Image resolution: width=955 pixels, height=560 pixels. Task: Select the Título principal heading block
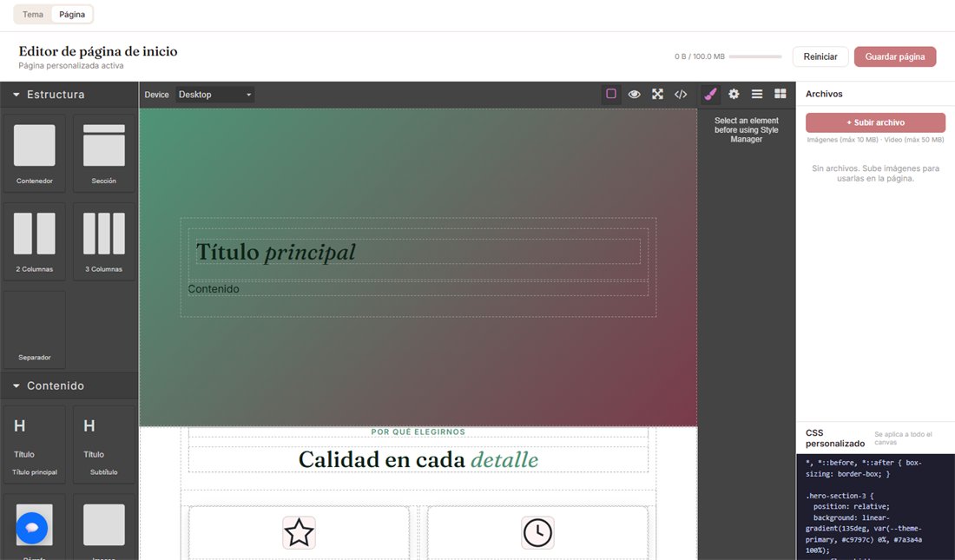click(x=35, y=445)
